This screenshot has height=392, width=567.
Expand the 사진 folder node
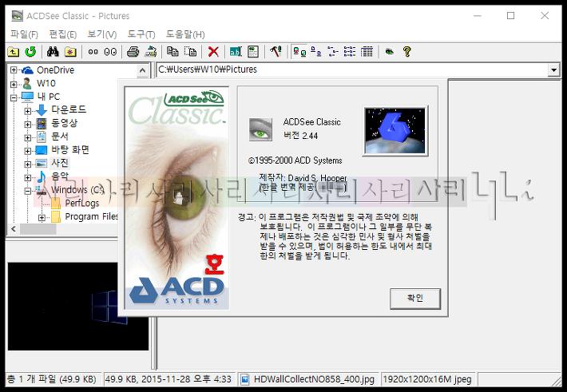point(27,164)
